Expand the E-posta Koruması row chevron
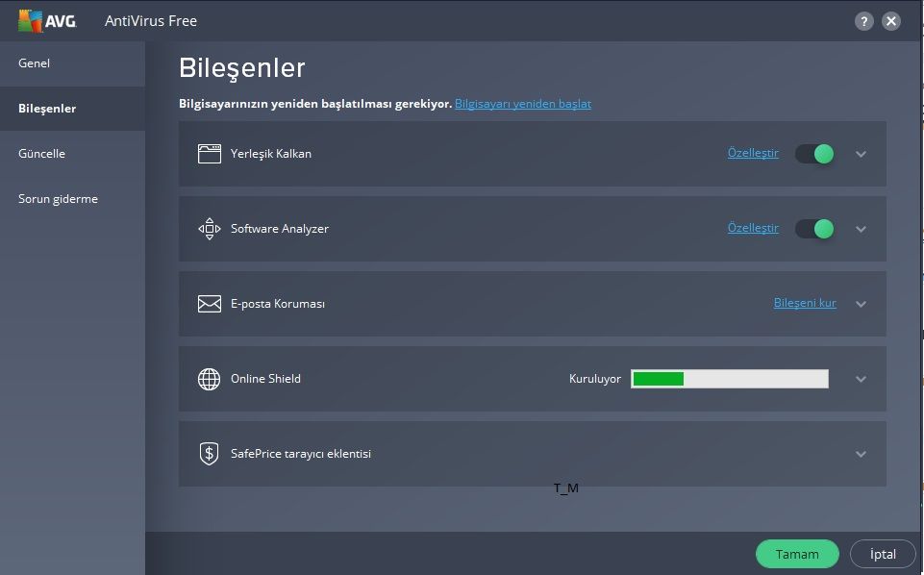The height and width of the screenshot is (575, 924). click(861, 304)
